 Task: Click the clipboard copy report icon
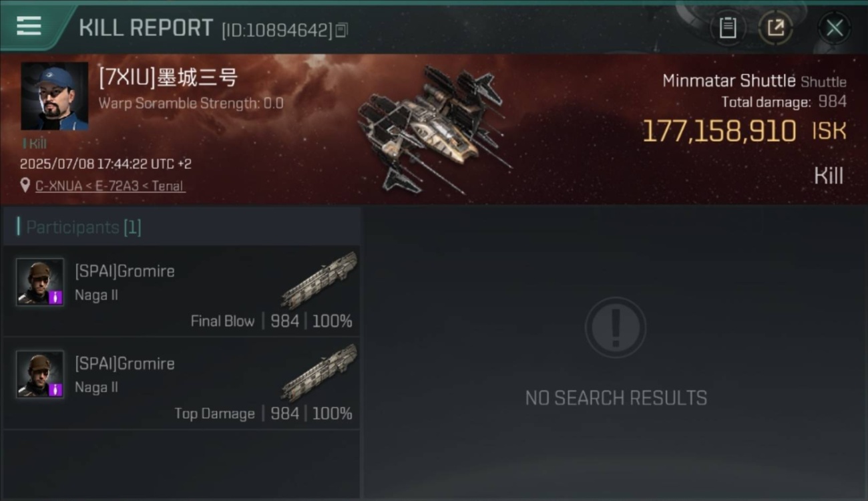coord(728,28)
